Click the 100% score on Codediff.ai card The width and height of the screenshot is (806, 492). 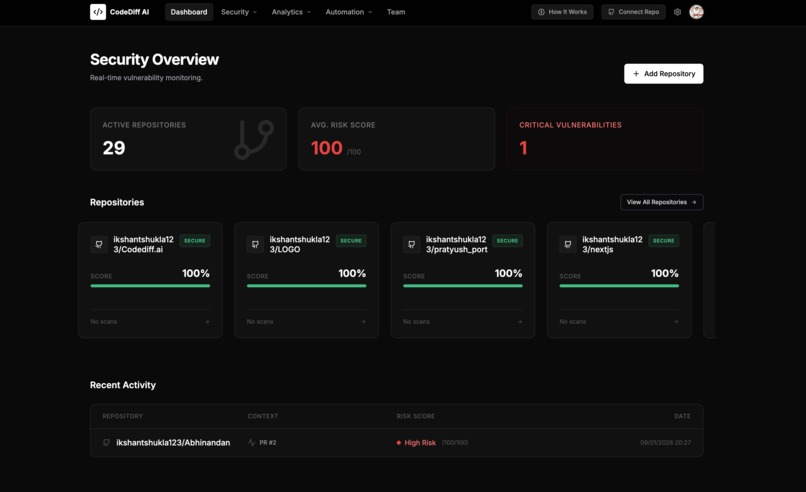(196, 274)
